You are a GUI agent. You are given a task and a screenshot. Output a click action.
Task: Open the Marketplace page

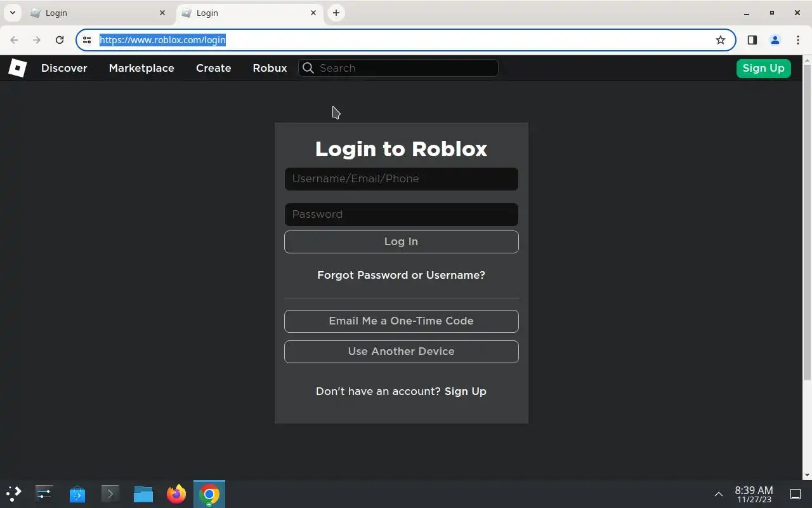pos(141,68)
